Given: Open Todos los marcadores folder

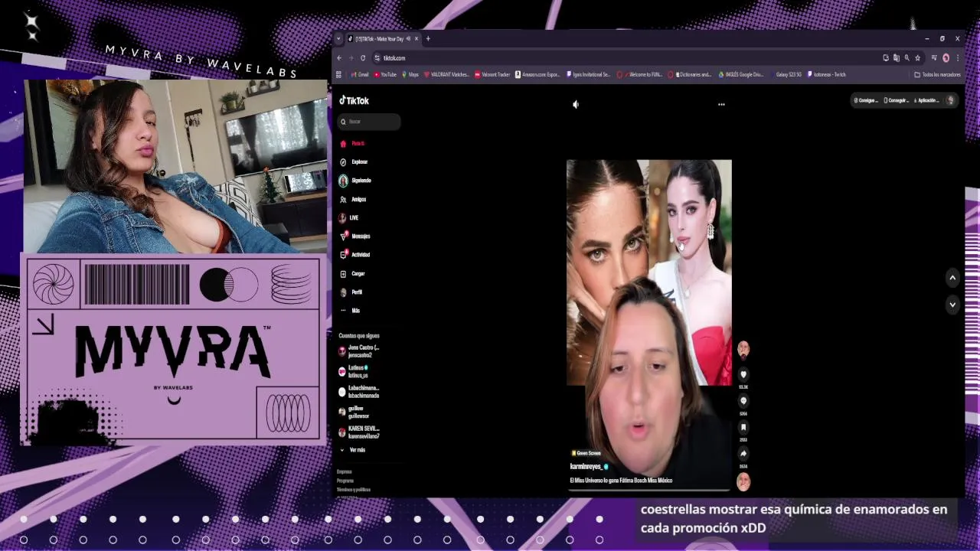Looking at the screenshot, I should 937,75.
